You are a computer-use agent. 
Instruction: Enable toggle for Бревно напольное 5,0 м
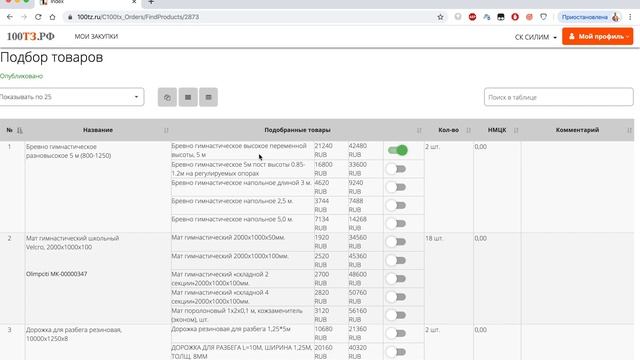pyautogui.click(x=396, y=224)
